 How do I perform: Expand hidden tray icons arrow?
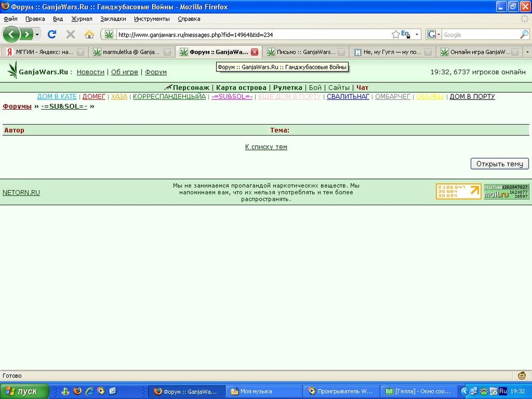(x=464, y=391)
